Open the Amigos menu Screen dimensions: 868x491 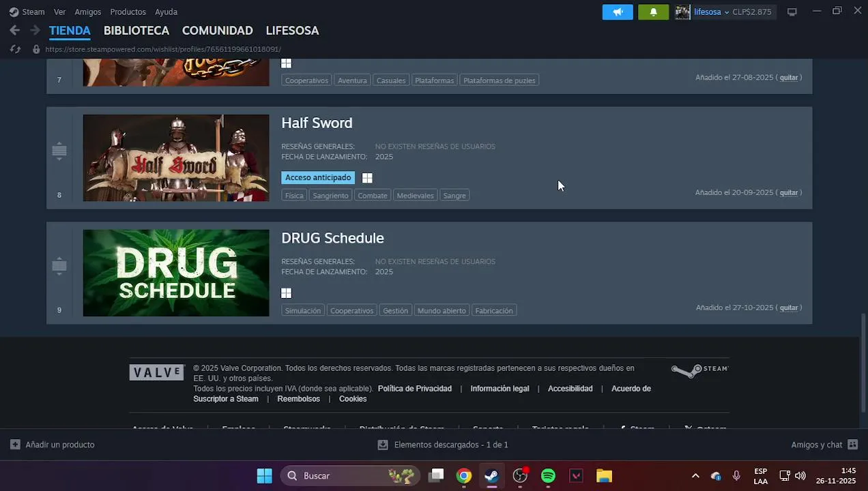[x=88, y=12]
